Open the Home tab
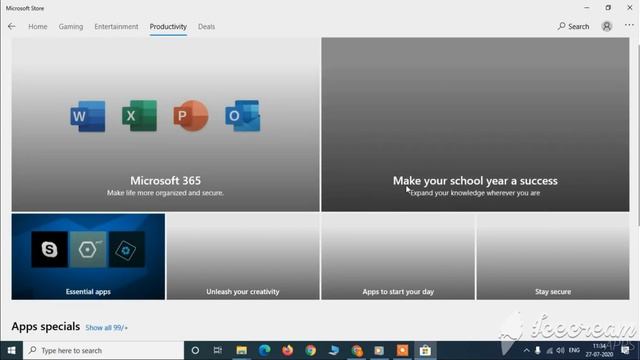Viewport: 640px width, 360px height. [38, 27]
